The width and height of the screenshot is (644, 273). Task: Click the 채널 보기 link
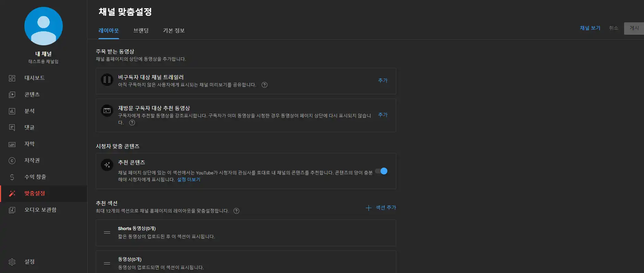click(x=590, y=28)
